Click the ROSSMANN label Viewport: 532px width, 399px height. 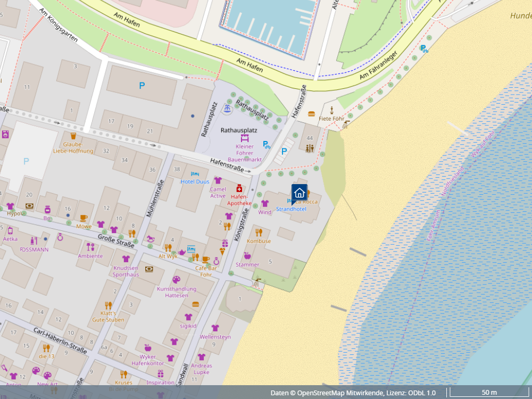click(x=34, y=250)
